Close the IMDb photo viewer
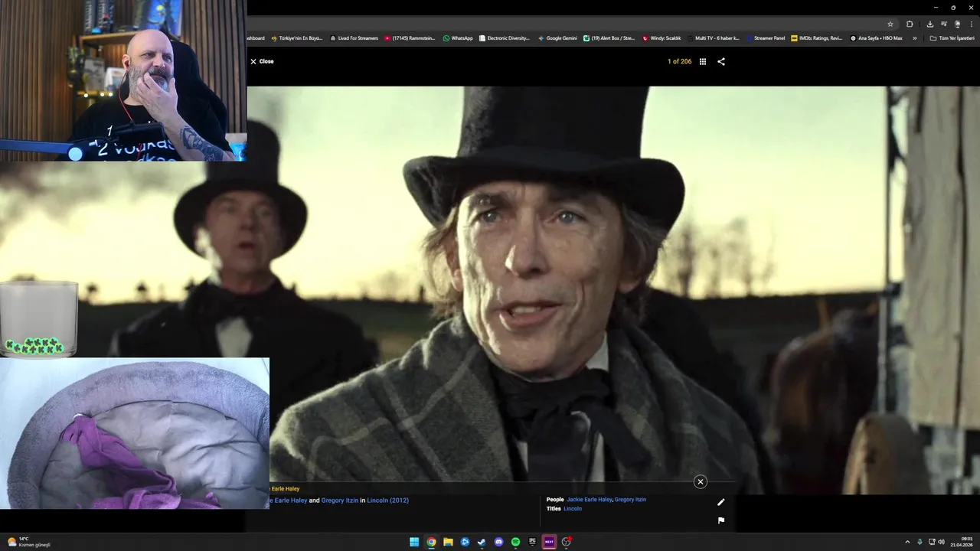The height and width of the screenshot is (551, 980). (262, 61)
